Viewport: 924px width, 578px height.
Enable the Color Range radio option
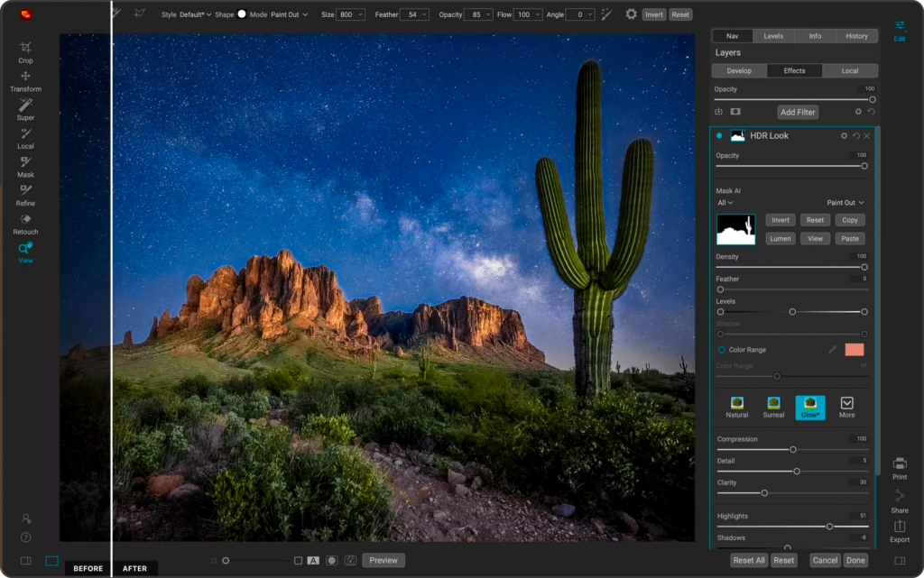pyautogui.click(x=722, y=349)
